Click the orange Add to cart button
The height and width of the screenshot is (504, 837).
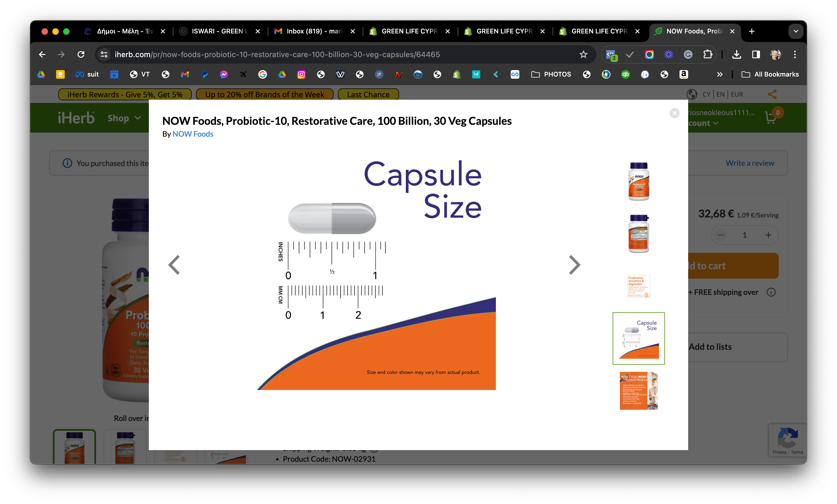pyautogui.click(x=733, y=265)
